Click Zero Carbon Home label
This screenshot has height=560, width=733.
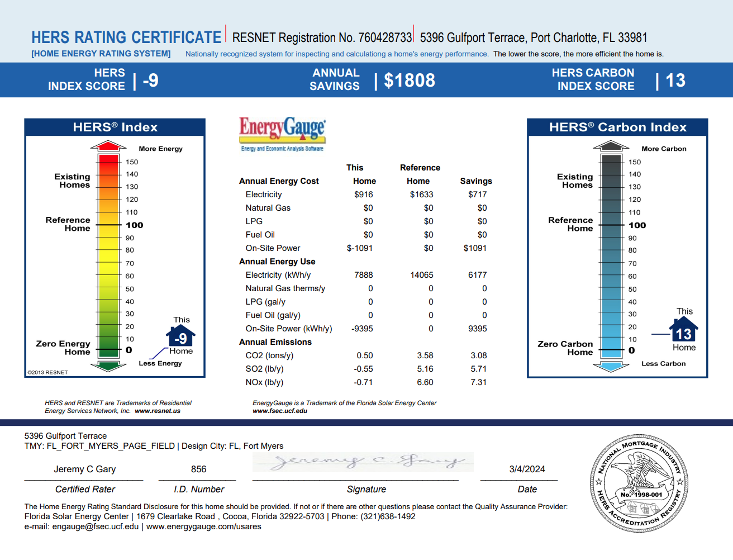pos(565,348)
